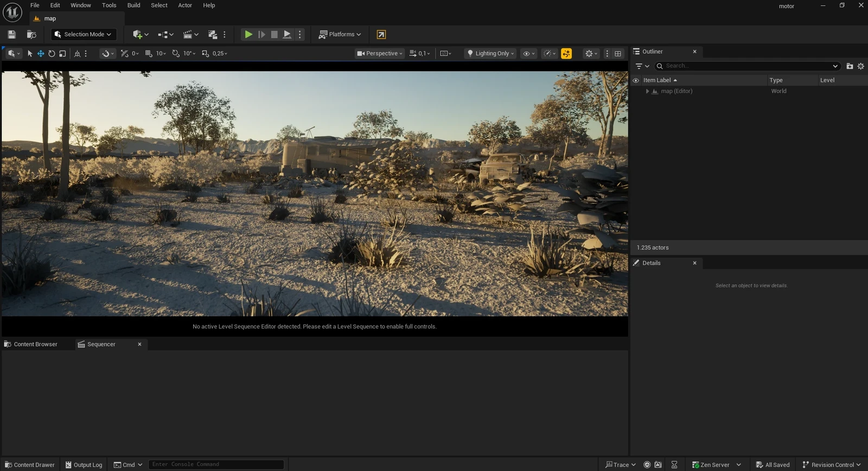This screenshot has width=868, height=471.
Task: Expand the map (Editor) tree item
Action: coord(647,91)
